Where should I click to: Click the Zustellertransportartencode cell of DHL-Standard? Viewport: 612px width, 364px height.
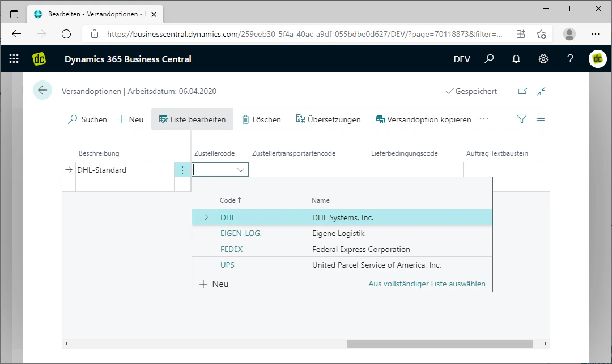pyautogui.click(x=308, y=170)
